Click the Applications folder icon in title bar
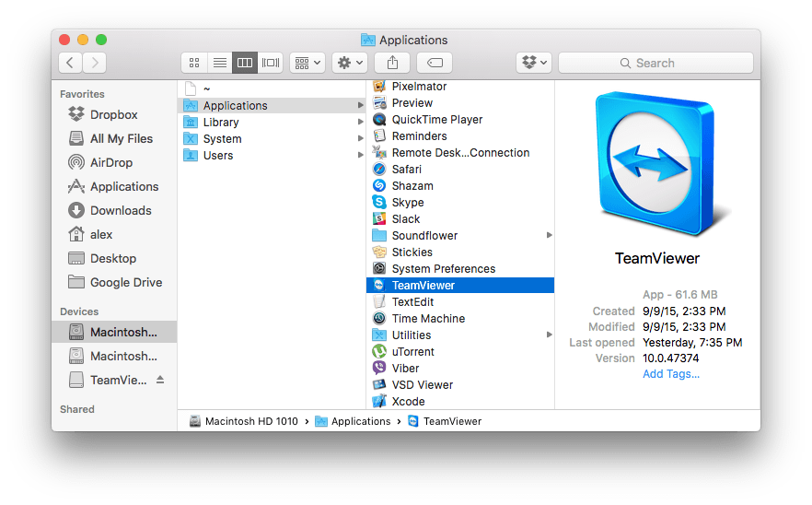Viewport: 812px width, 505px height. point(368,40)
